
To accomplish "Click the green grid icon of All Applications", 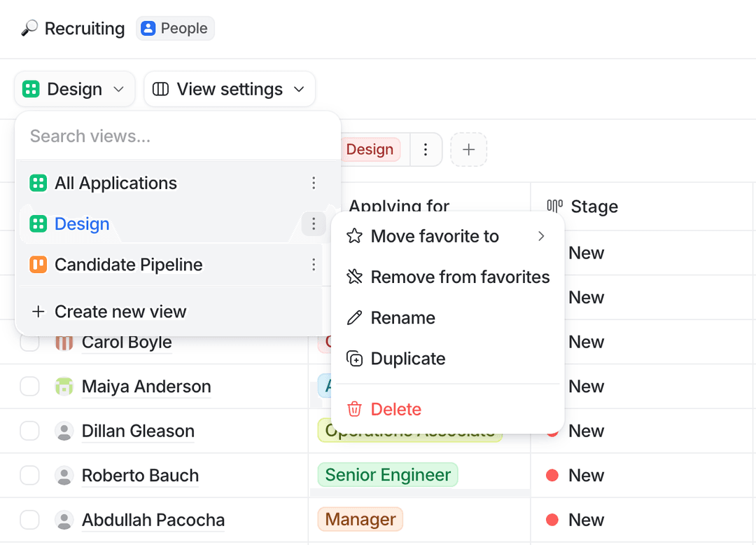I will coord(38,184).
